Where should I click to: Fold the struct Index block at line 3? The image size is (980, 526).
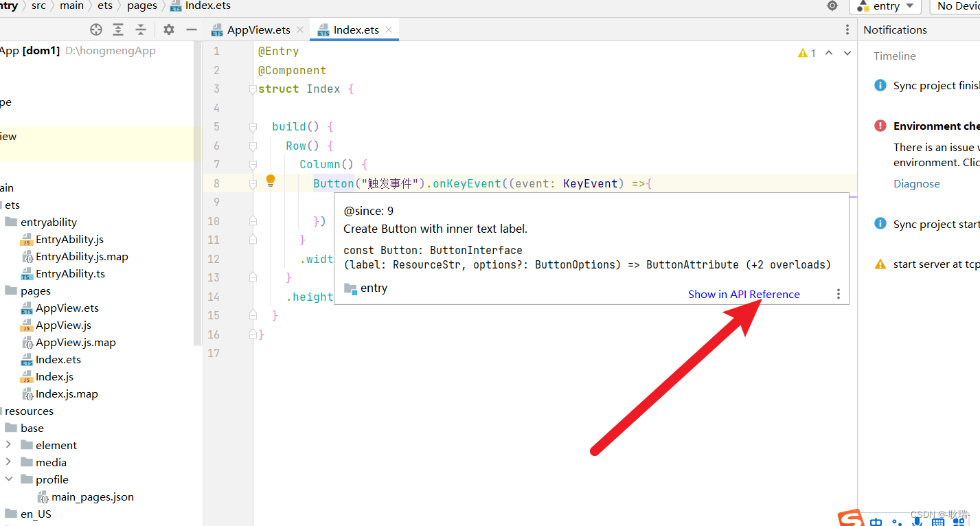253,89
